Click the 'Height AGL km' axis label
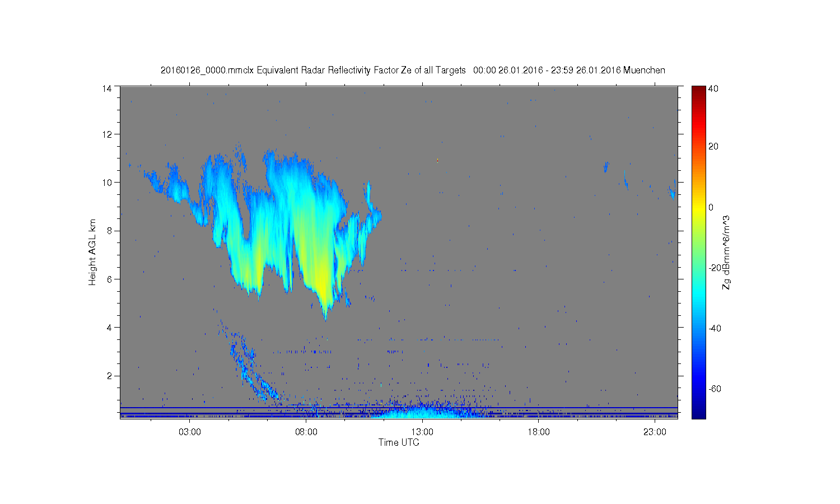Screen dimensions: 840x504 coord(92,252)
